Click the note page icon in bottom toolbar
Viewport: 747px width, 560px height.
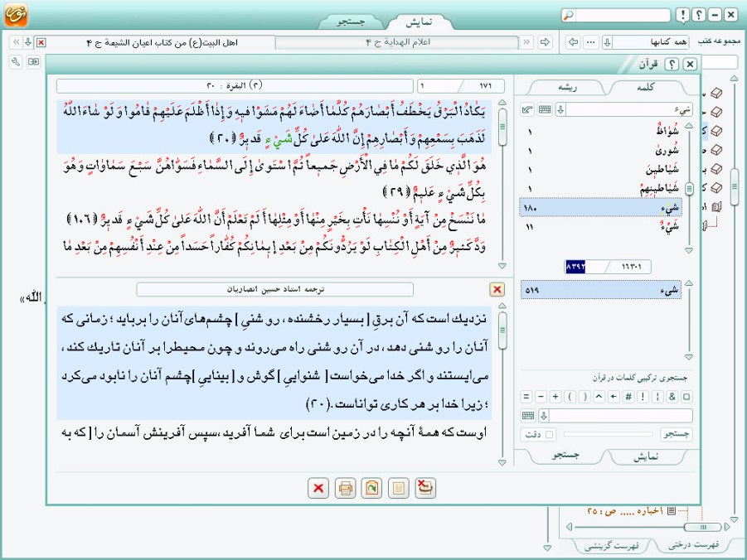point(399,488)
